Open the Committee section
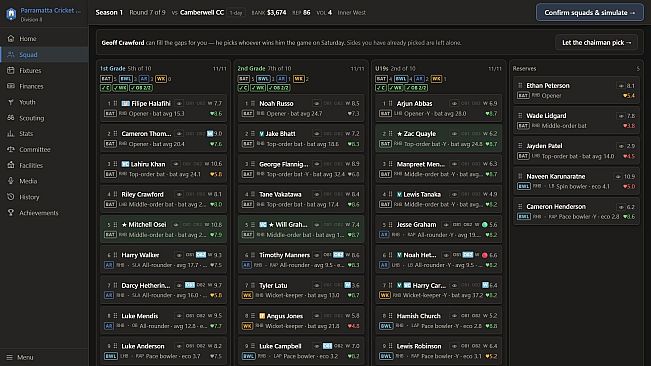 click(x=44, y=149)
